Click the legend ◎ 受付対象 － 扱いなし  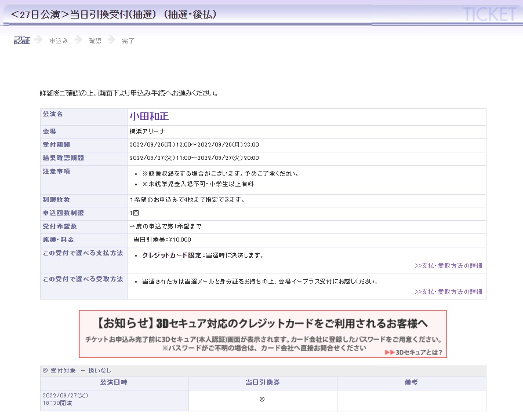point(77,371)
